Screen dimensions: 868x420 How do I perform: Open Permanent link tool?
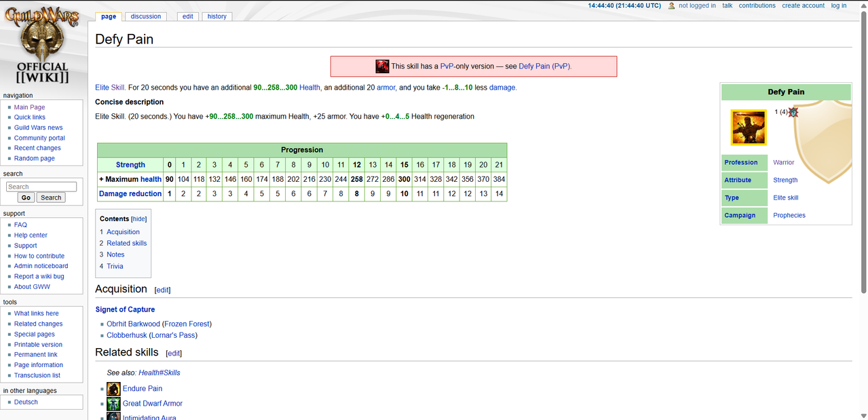(x=36, y=355)
